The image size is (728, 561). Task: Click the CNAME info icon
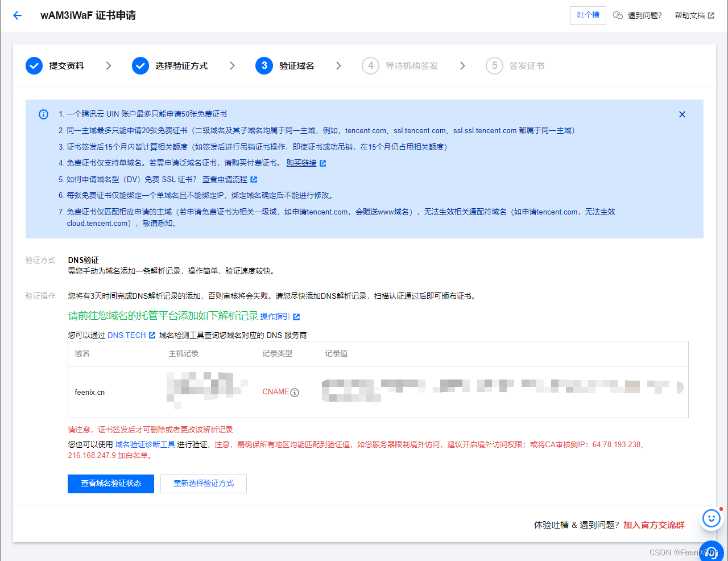[295, 392]
